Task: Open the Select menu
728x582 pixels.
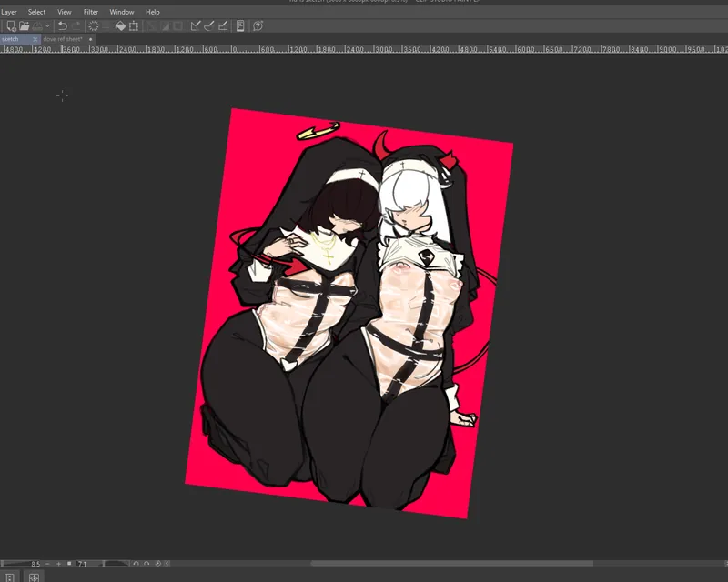Action: pyautogui.click(x=36, y=12)
